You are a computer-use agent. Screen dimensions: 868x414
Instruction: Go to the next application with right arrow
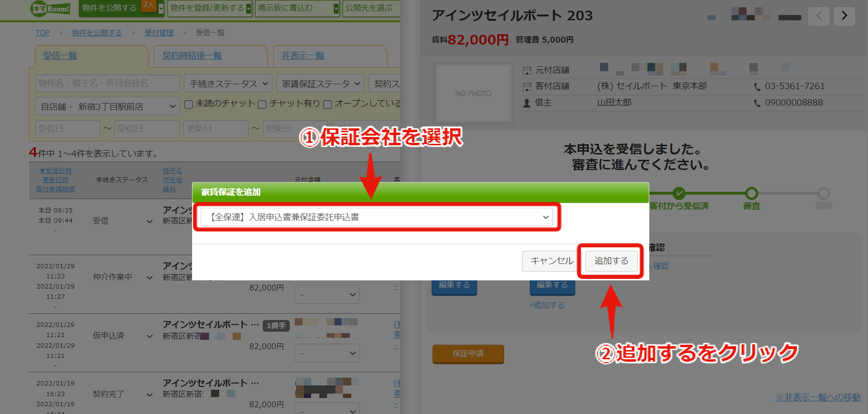[x=844, y=16]
